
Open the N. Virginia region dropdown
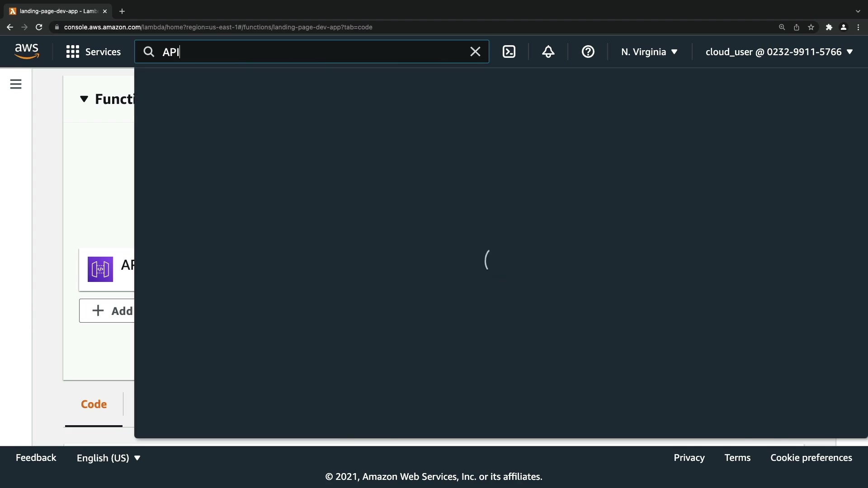coord(649,52)
